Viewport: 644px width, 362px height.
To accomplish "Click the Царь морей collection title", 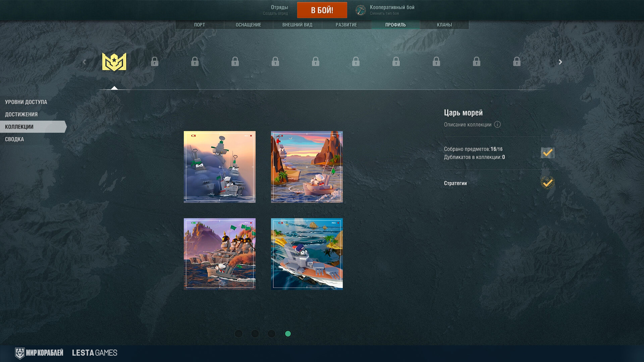I will click(x=463, y=113).
